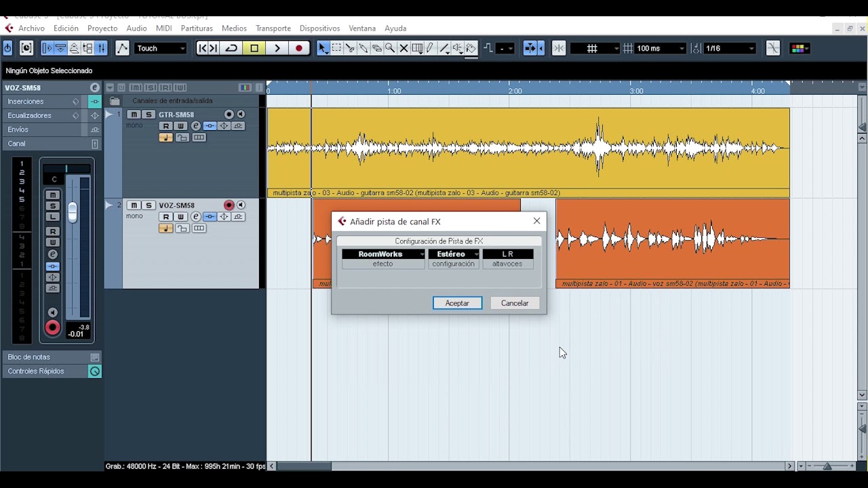This screenshot has width=868, height=488.
Task: Start playback with the Play button
Action: click(277, 48)
